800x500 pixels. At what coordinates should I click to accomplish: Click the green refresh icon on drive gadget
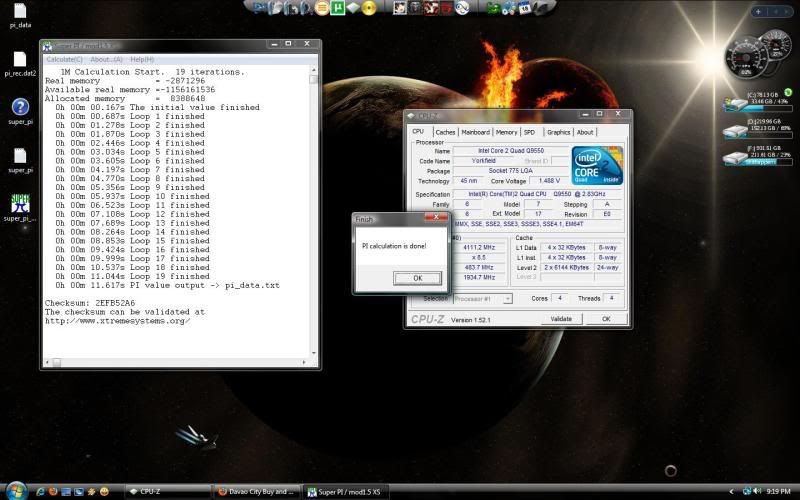coord(788,92)
